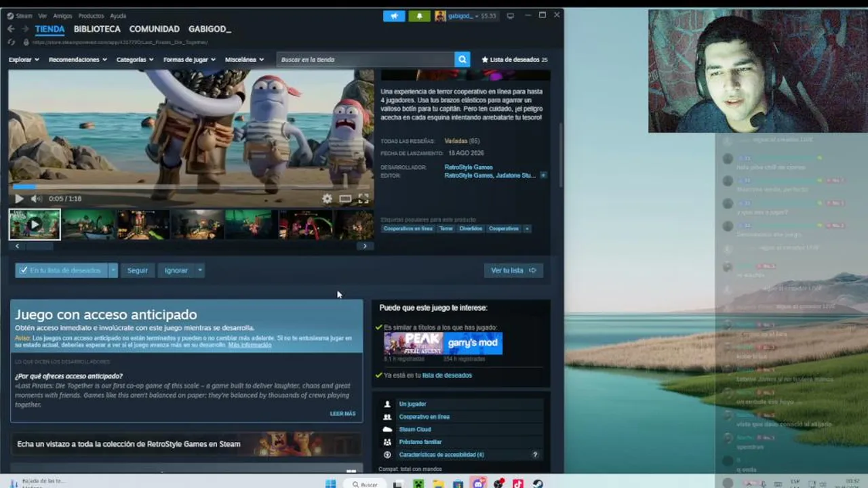Screen dimensions: 868x488
Task: Switch to the BIBLIOTECA tab
Action: [x=97, y=29]
